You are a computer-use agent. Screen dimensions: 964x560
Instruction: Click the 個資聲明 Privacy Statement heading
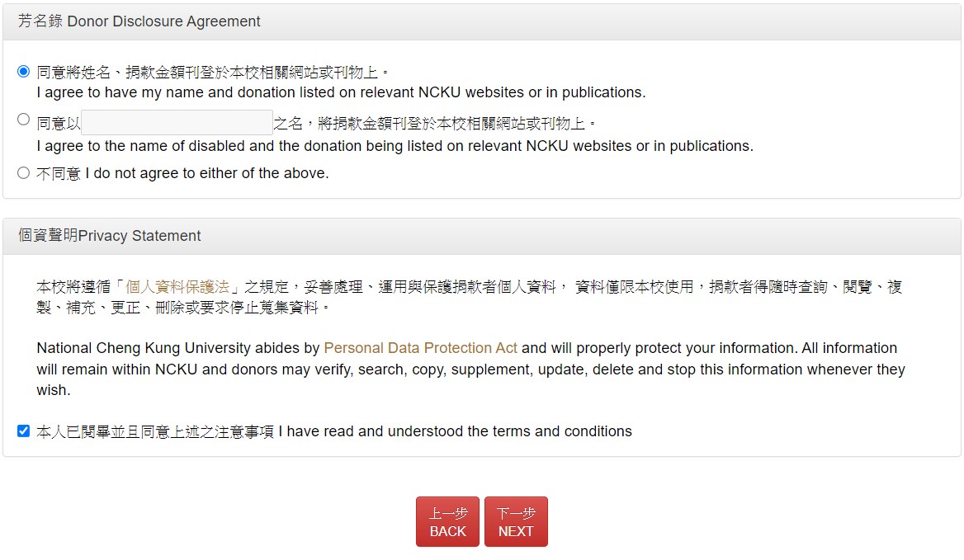pyautogui.click(x=110, y=236)
